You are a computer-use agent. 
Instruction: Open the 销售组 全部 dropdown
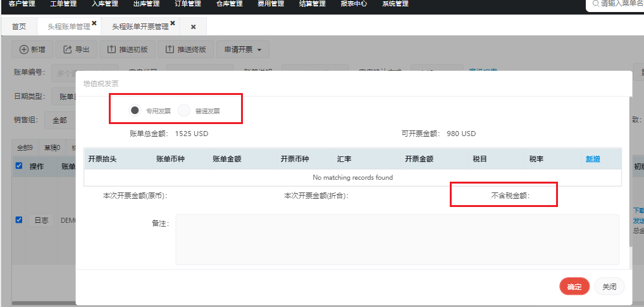coord(59,121)
